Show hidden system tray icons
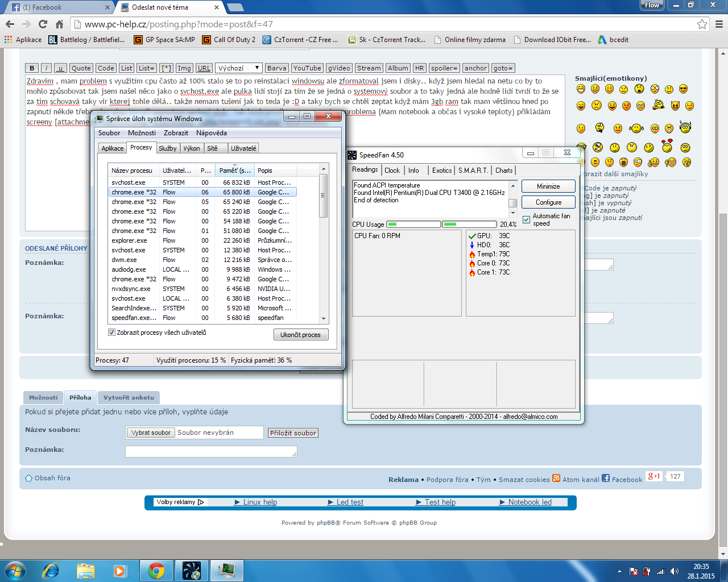Screen dimensions: 728x582 click(x=619, y=571)
